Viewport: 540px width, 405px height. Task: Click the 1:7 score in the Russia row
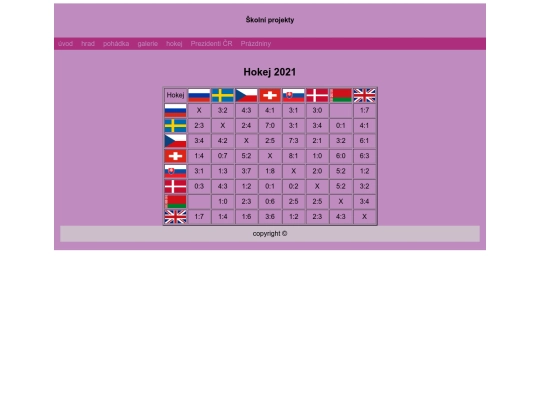click(x=364, y=111)
